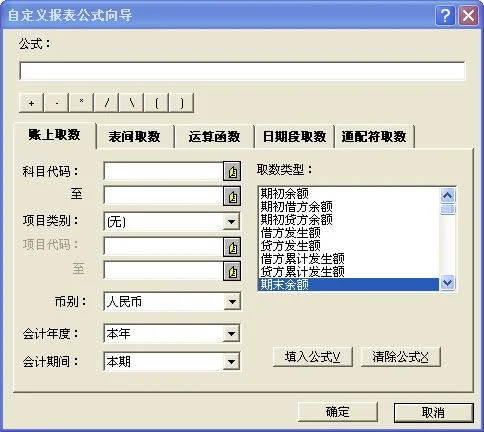The image size is (484, 432).
Task: Close the 自定义报表公式向导 dialog
Action: pos(468,15)
